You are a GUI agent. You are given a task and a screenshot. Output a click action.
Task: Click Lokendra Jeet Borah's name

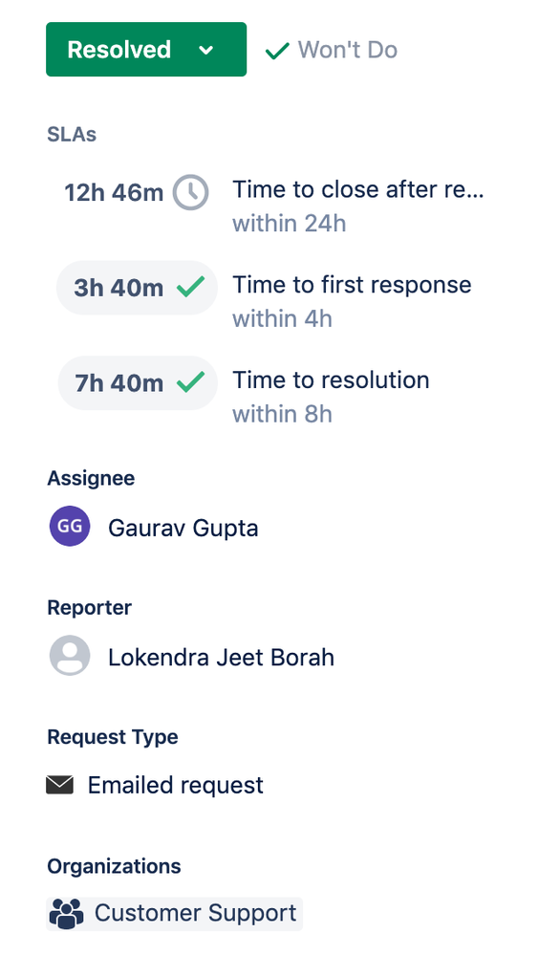pyautogui.click(x=221, y=657)
